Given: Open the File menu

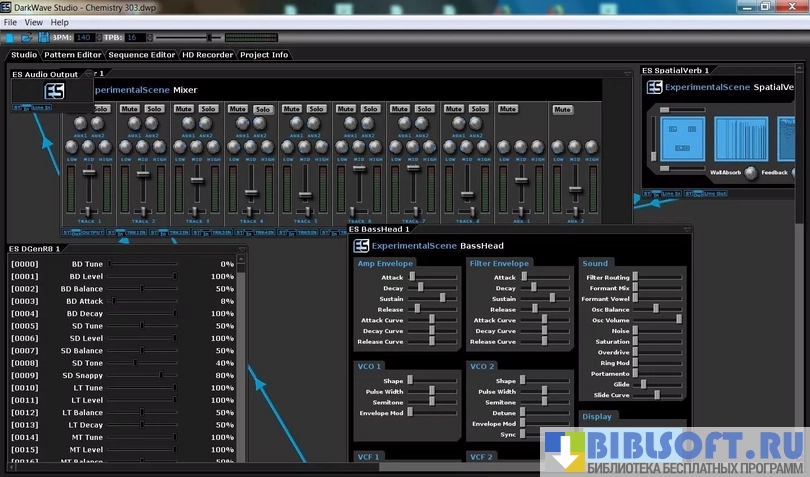Looking at the screenshot, I should point(10,22).
